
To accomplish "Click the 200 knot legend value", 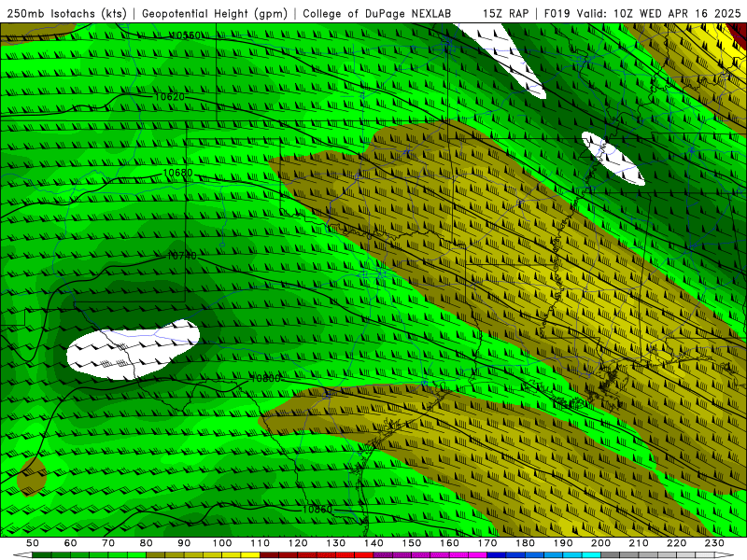I will [600, 543].
